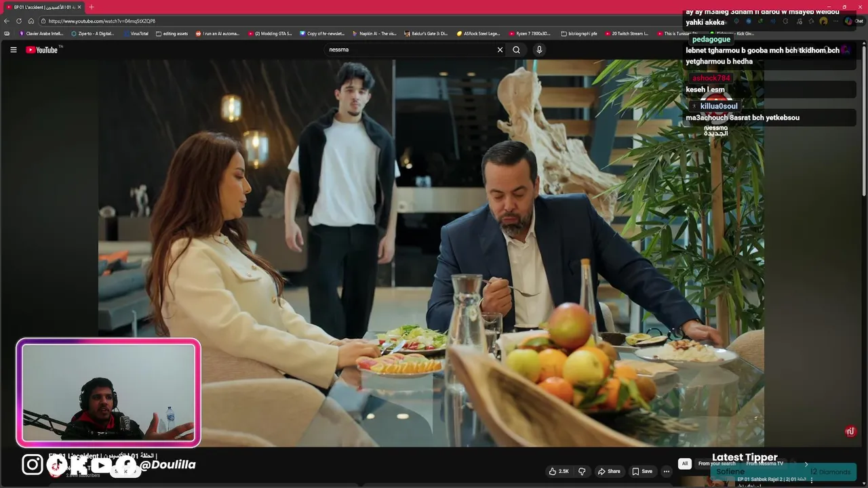This screenshot has width=868, height=488.
Task: Open a new browser tab
Action: 92,7
